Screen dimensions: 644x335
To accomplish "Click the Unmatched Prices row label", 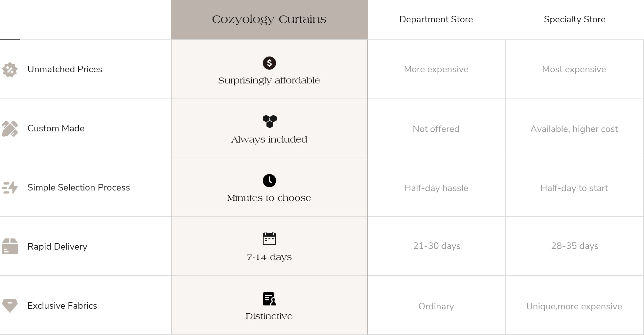I will coord(65,69).
